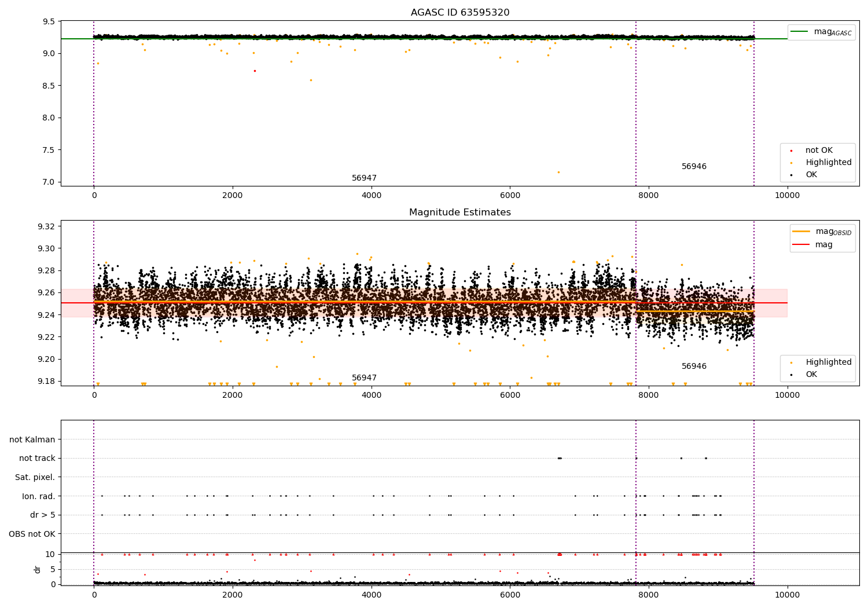
Task: Select x-axis tick '8000' under the dr plot
Action: pos(649,595)
